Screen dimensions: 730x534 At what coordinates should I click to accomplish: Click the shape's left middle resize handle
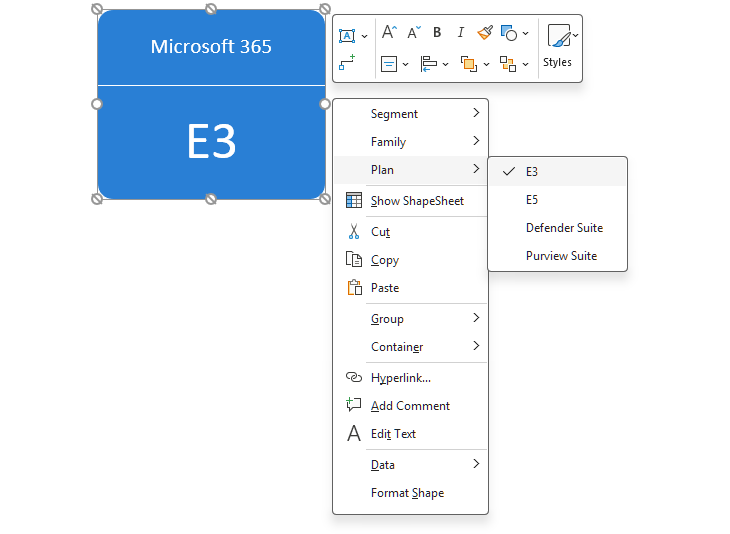tap(97, 104)
